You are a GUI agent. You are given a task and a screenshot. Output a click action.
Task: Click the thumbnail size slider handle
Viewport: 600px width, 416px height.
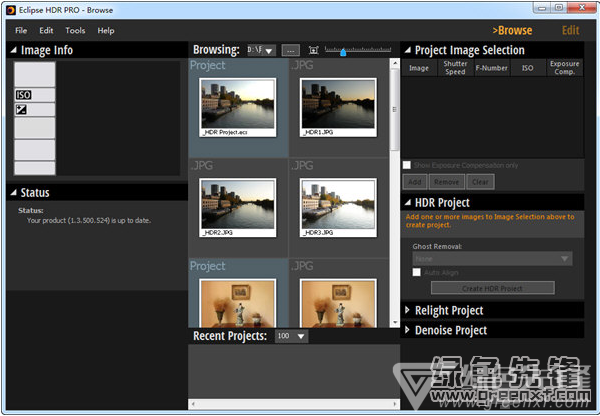tap(343, 52)
